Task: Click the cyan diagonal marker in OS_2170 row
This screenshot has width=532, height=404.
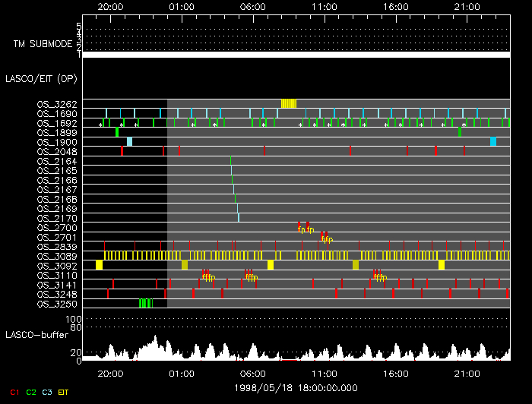Action: click(x=238, y=218)
